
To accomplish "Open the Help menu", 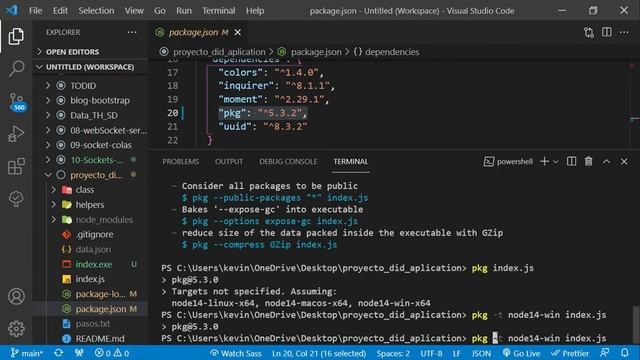I will (255, 11).
